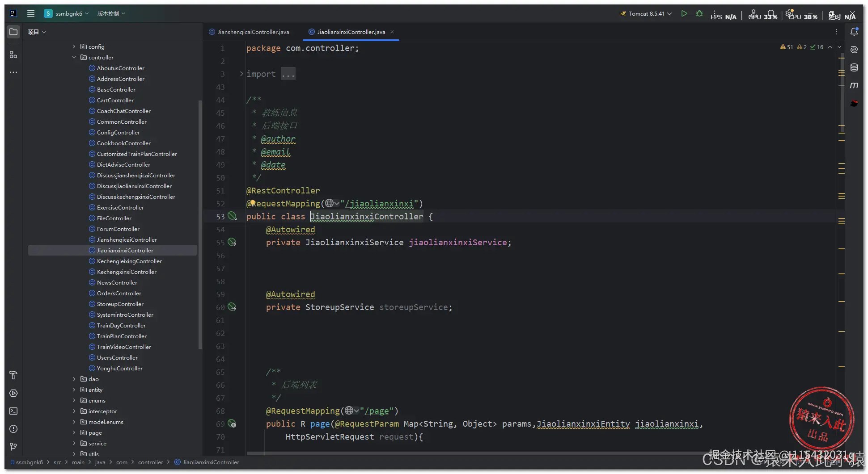
Task: Open the AI Assistant spiral icon
Action: 854,50
